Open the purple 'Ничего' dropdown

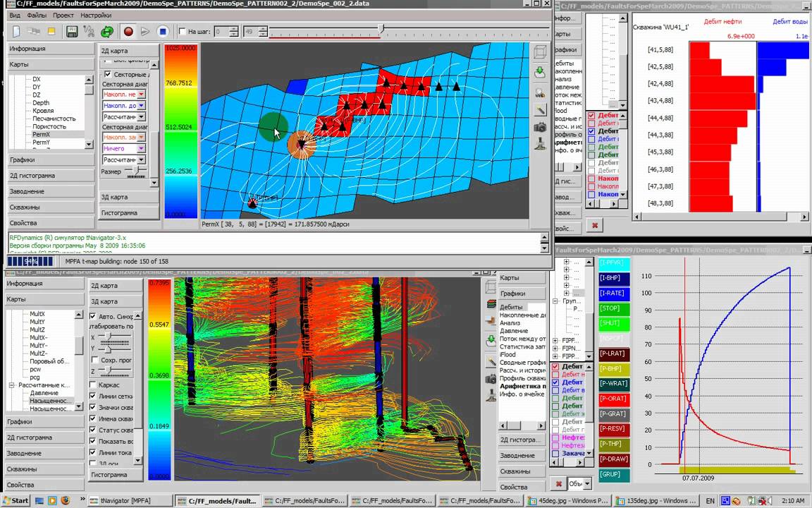point(141,149)
